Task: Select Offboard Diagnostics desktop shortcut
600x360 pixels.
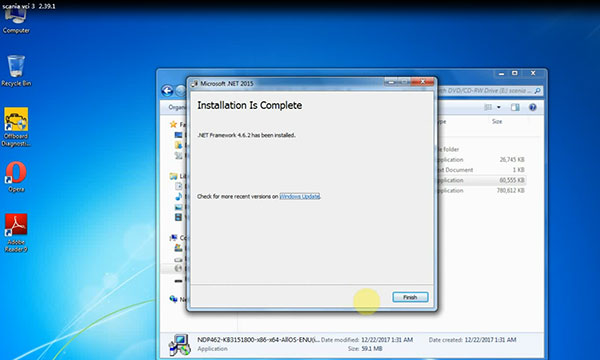Action: [x=16, y=127]
